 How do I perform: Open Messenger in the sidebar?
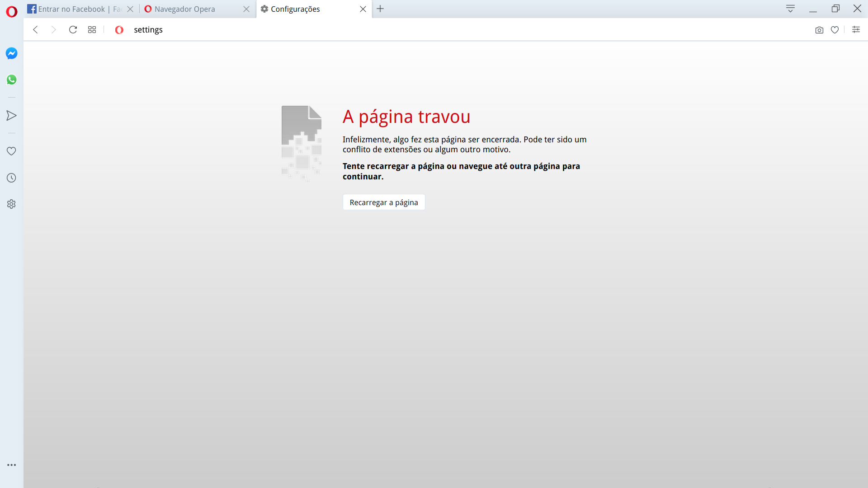(11, 53)
